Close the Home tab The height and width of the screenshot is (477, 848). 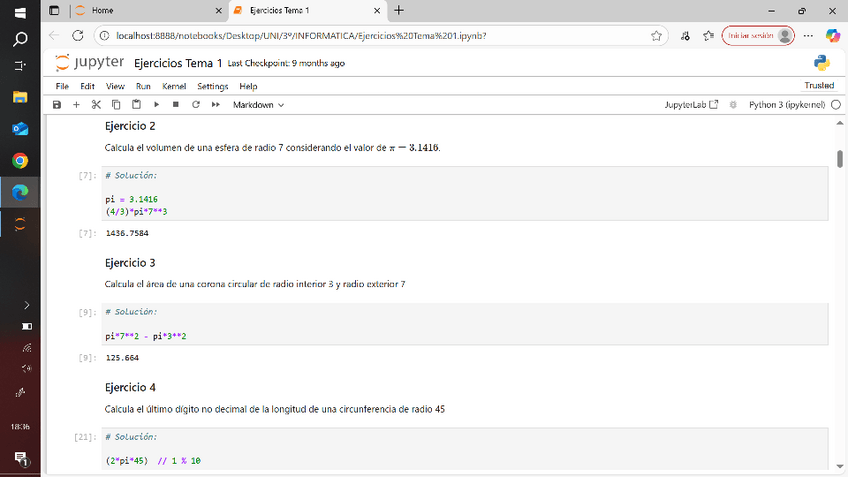coord(218,10)
